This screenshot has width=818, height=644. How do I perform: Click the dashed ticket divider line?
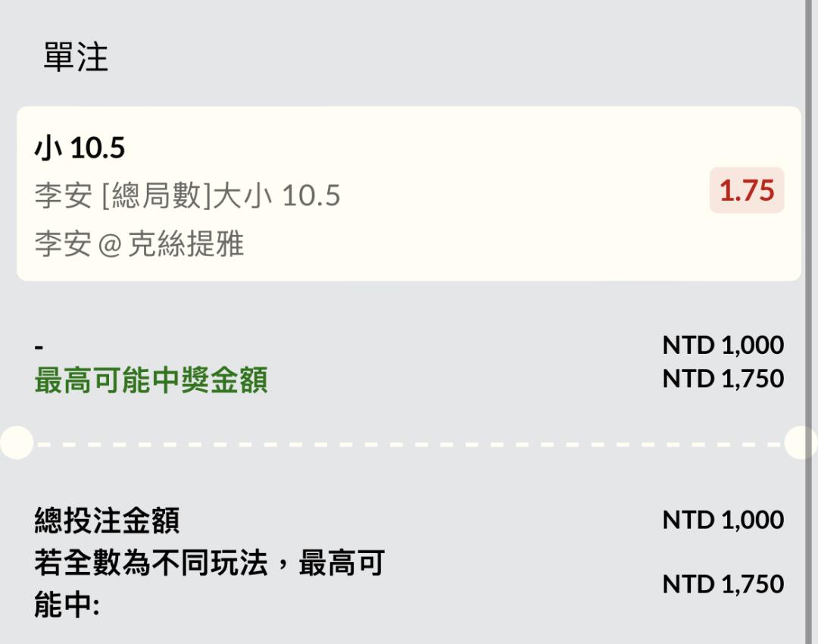point(408,445)
